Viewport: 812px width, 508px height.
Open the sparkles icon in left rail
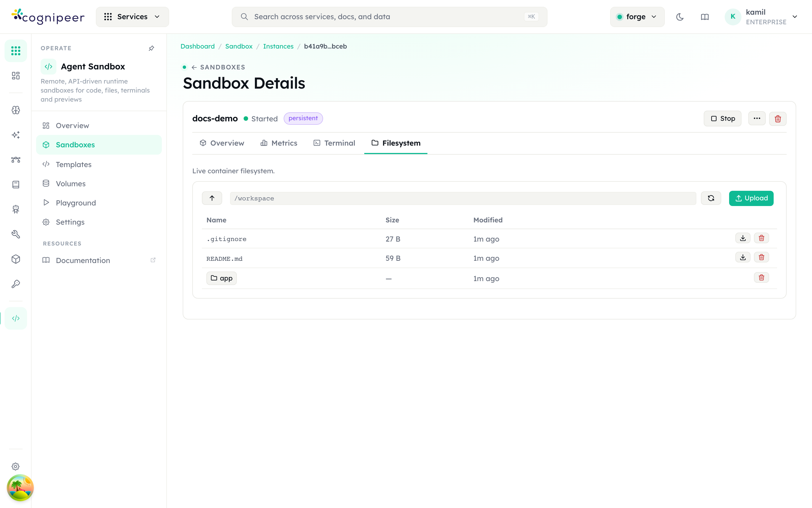tap(16, 135)
